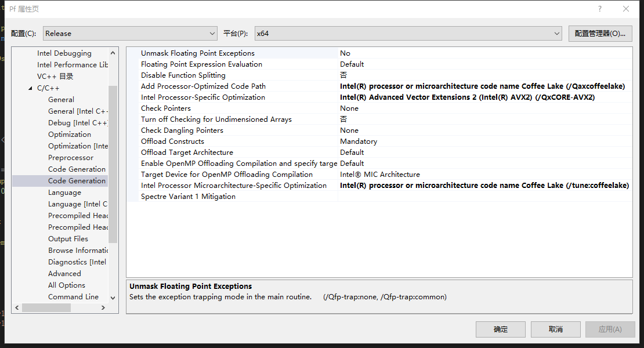
Task: Open the Platform dropdown showing x64
Action: click(x=408, y=33)
